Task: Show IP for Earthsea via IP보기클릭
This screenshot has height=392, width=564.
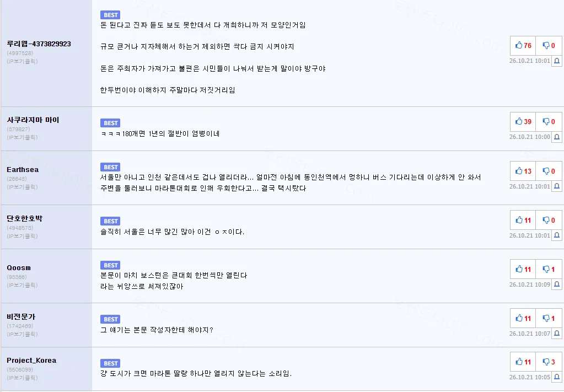Action: point(22,187)
